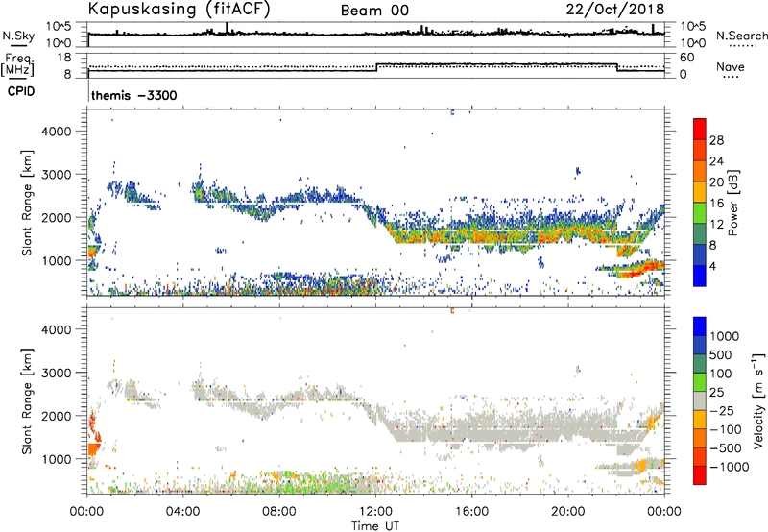The width and height of the screenshot is (768, 532).
Task: Click the N.Search legend label
Action: [x=741, y=36]
